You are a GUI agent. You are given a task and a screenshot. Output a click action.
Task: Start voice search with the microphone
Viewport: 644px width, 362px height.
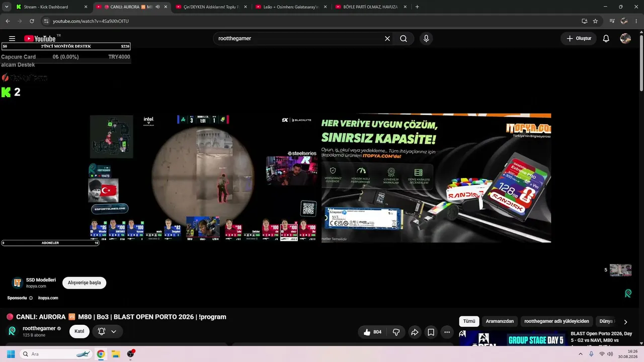(426, 39)
